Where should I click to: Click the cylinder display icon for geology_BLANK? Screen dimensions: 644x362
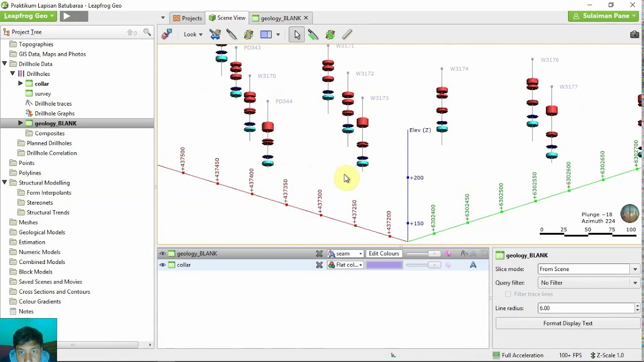click(x=448, y=254)
